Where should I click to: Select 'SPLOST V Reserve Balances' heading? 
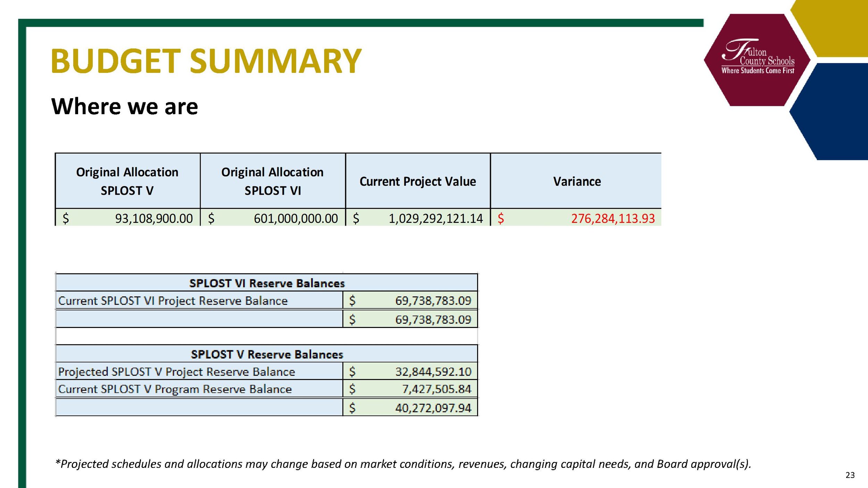tap(267, 354)
